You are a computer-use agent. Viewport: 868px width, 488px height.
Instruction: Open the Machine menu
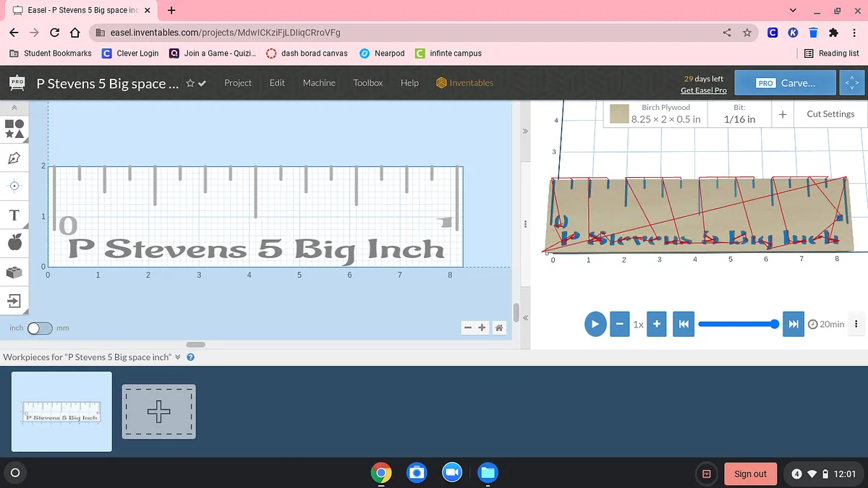(319, 83)
